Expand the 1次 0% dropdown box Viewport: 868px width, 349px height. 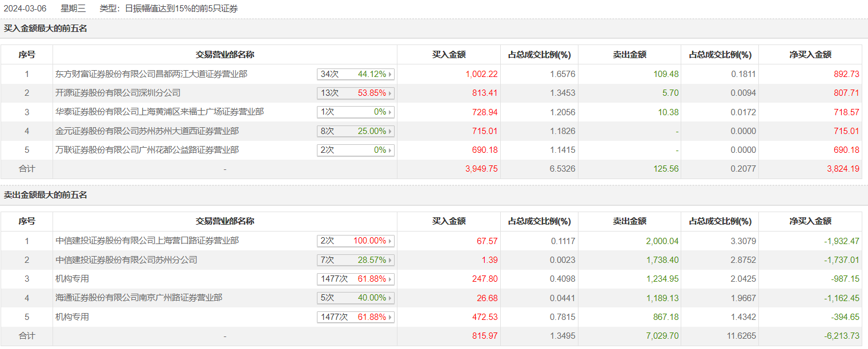pos(355,112)
